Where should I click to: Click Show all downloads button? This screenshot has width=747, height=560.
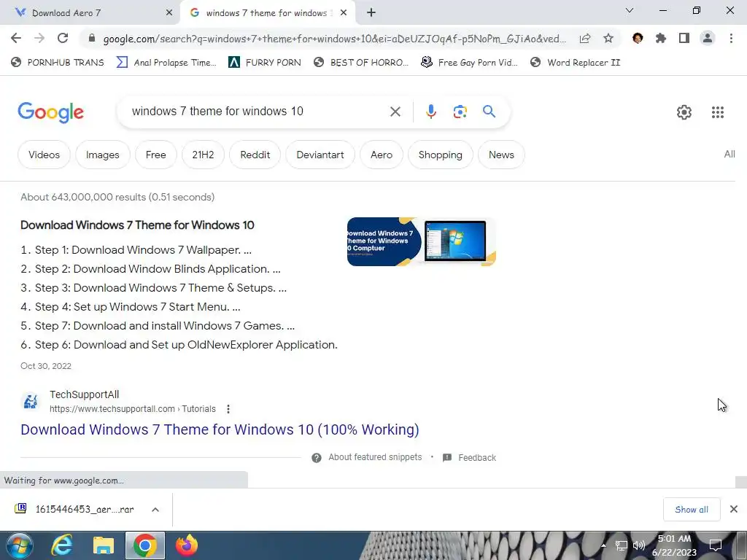(692, 510)
